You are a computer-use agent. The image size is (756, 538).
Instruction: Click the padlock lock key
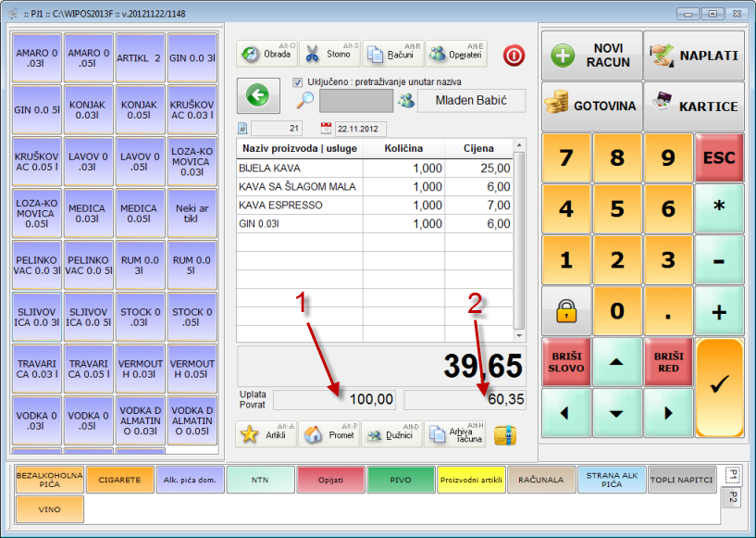566,311
